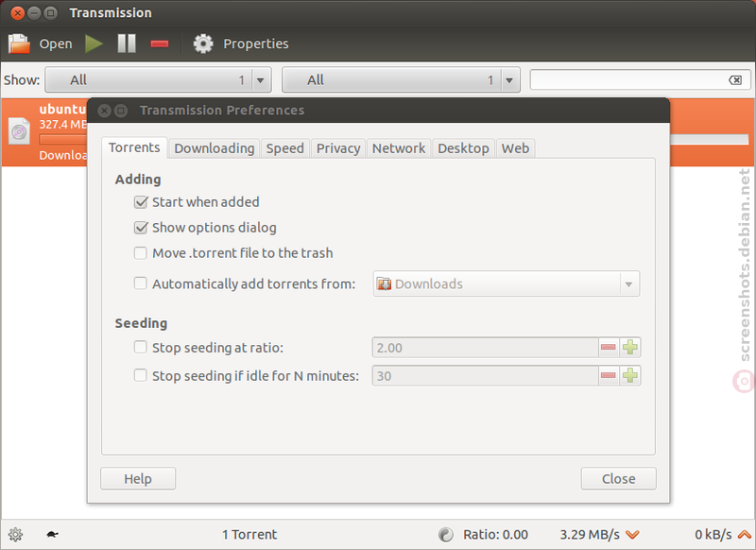Click the Close button in Preferences
Screen dimensions: 756x550
pos(619,479)
